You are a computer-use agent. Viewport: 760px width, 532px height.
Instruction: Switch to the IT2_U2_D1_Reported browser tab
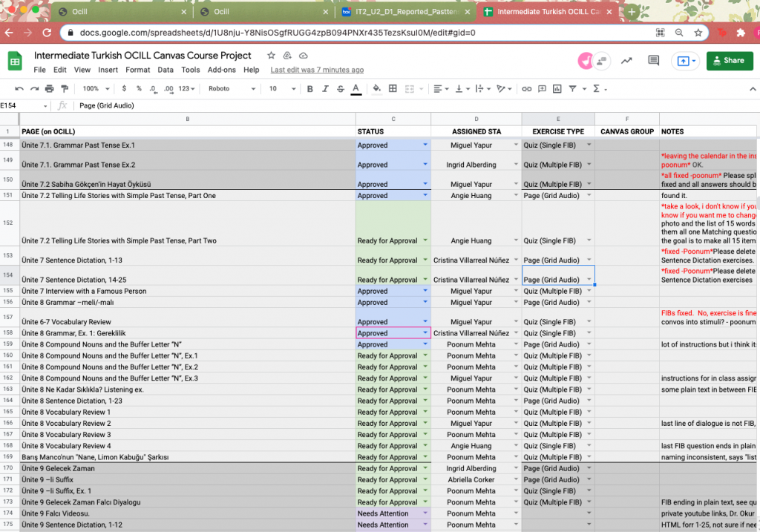[406, 12]
